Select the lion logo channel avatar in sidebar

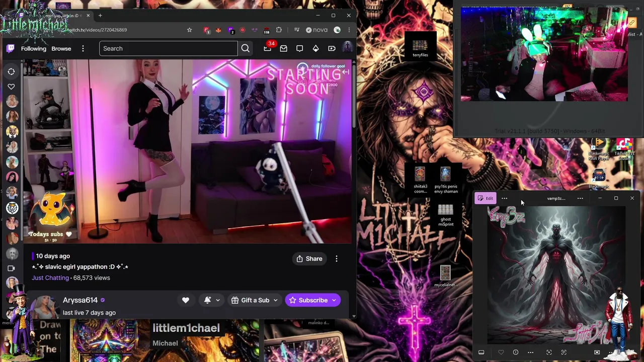point(12,207)
